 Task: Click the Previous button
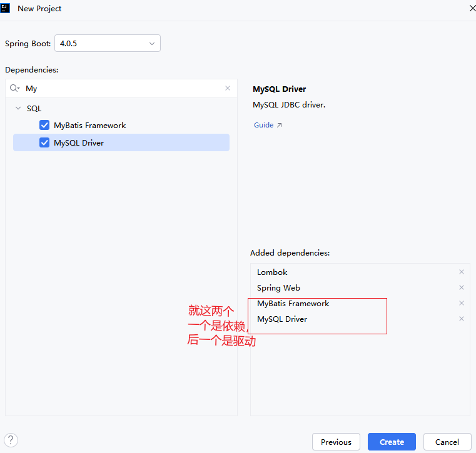[336, 442]
